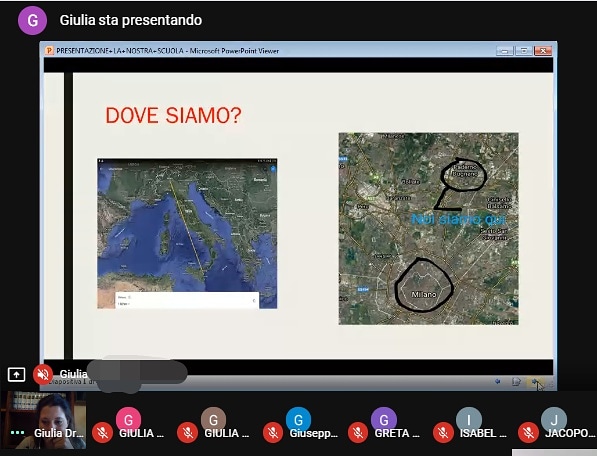Click the PowerPoint icon in the title bar
The image size is (597, 456).
(x=49, y=51)
